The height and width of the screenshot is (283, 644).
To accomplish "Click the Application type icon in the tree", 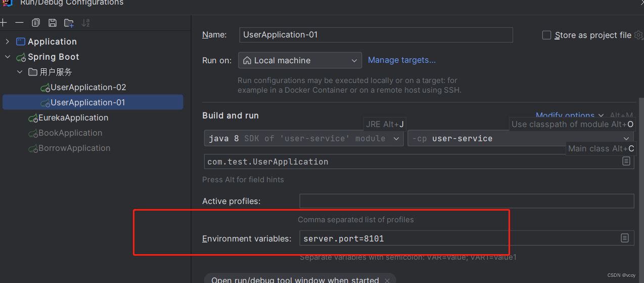I will (x=21, y=42).
